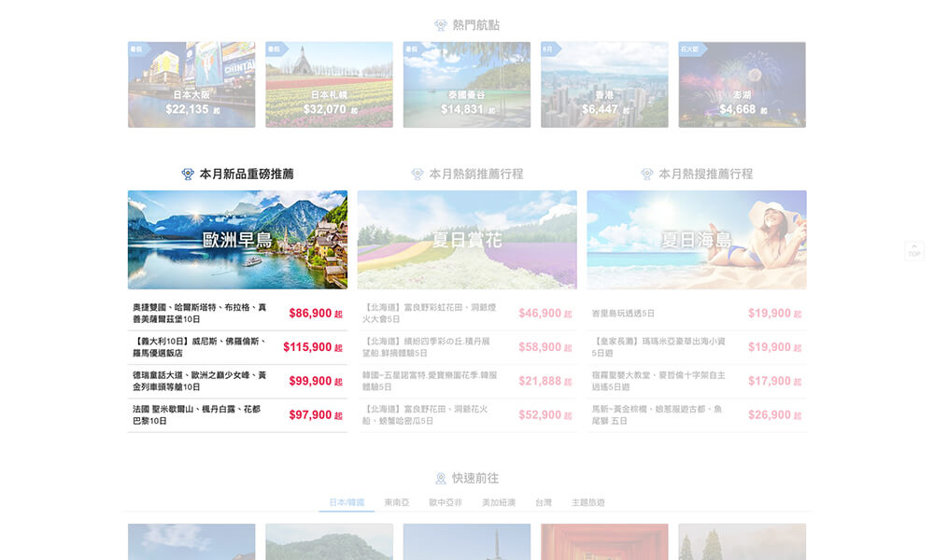This screenshot has width=934, height=560.
Task: Click the 歐洲早鳥 banner image
Action: pyautogui.click(x=237, y=240)
